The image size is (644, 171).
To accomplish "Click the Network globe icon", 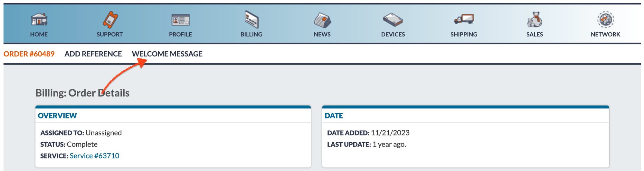I will click(605, 19).
